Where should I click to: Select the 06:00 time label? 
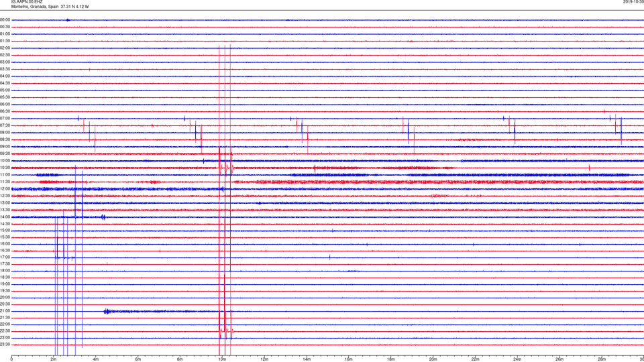click(5, 105)
